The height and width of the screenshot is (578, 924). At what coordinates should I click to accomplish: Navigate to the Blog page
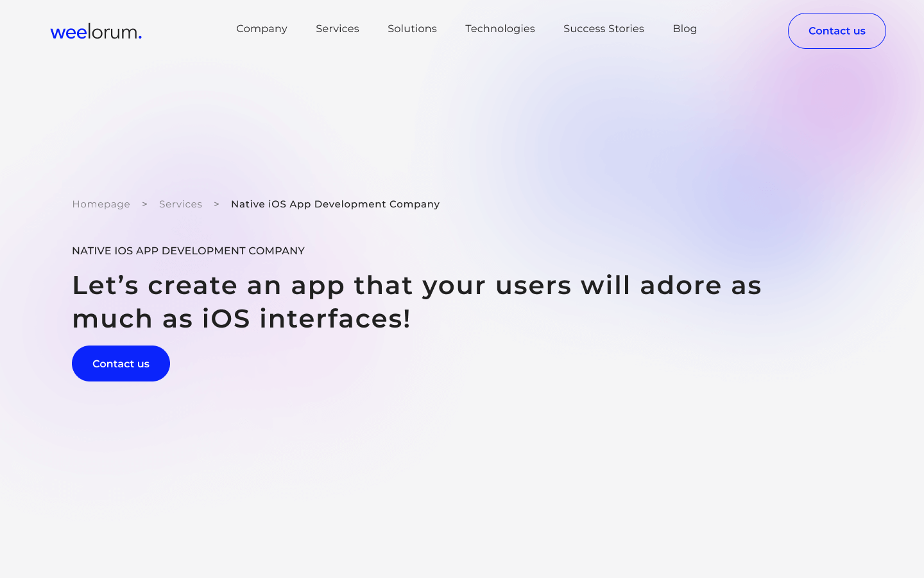(x=685, y=28)
